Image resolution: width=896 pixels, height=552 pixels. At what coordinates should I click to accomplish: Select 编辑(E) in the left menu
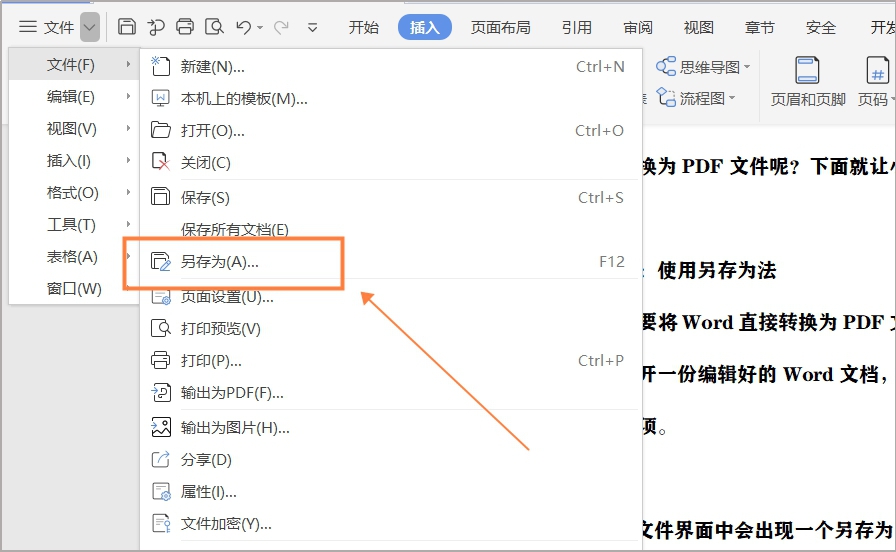pyautogui.click(x=74, y=97)
